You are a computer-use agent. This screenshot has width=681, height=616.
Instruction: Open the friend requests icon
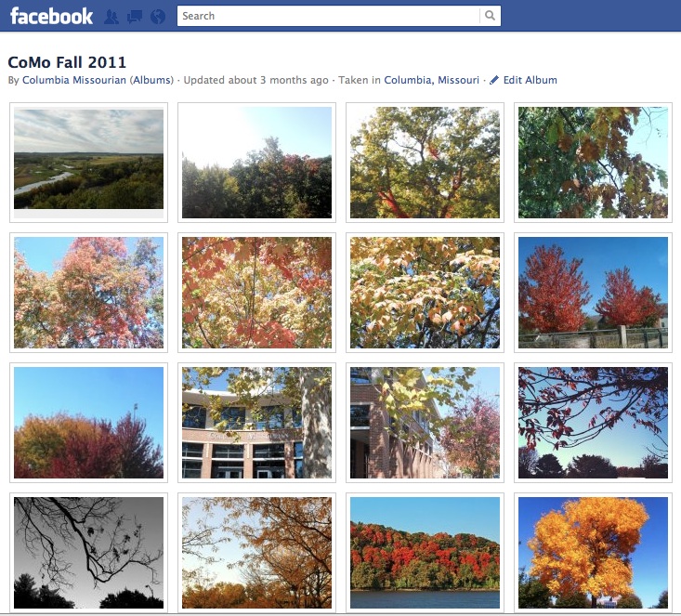(111, 17)
